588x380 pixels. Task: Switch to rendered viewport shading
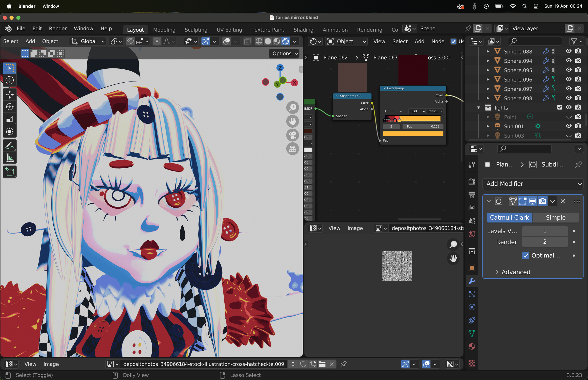point(286,41)
